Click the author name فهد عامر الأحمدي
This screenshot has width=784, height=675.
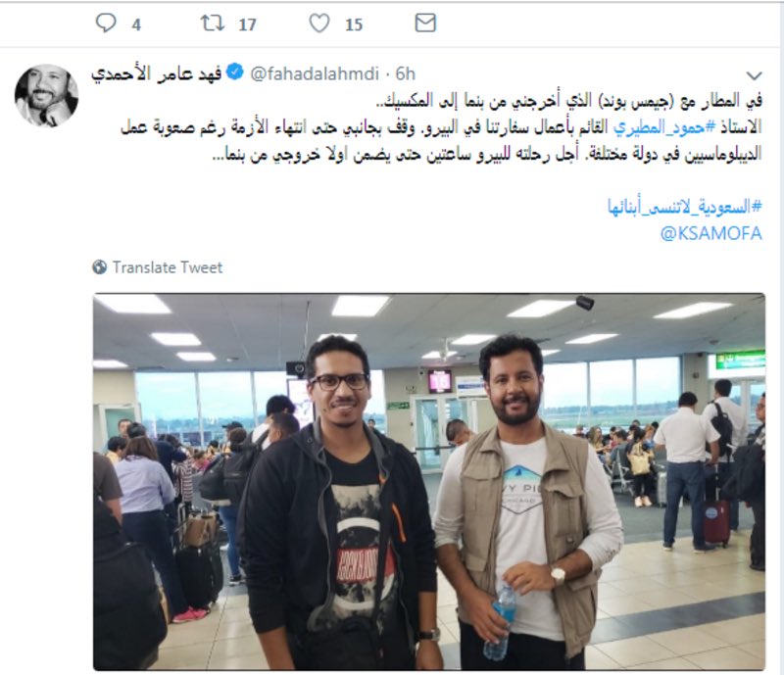pyautogui.click(x=157, y=73)
